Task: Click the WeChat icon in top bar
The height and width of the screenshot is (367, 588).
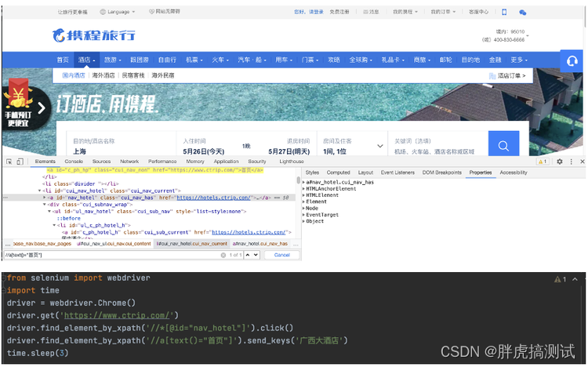Action: pyautogui.click(x=522, y=13)
